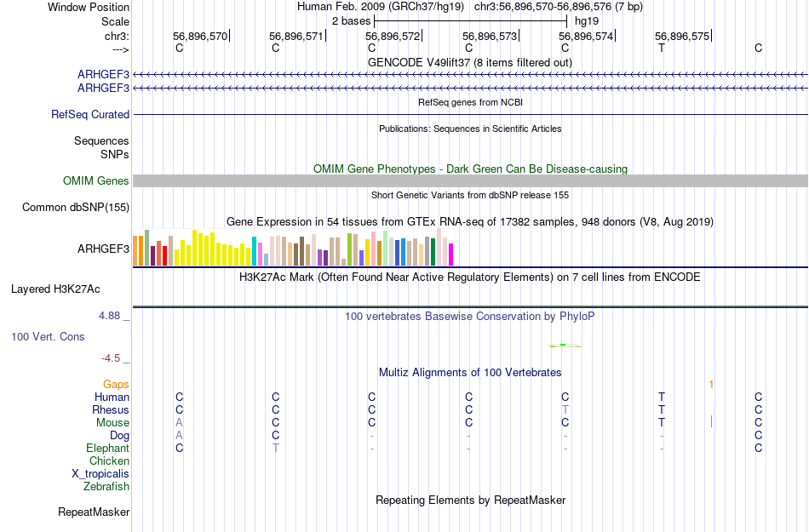Click the magenta bar in GTEx chart
The width and height of the screenshot is (809, 532).
pyautogui.click(x=450, y=255)
